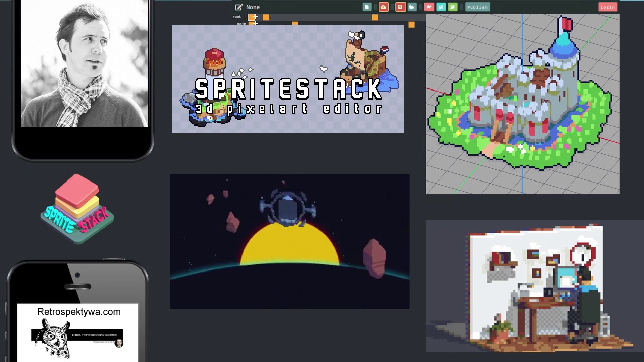Click the floppy disk save icon

pos(400,7)
